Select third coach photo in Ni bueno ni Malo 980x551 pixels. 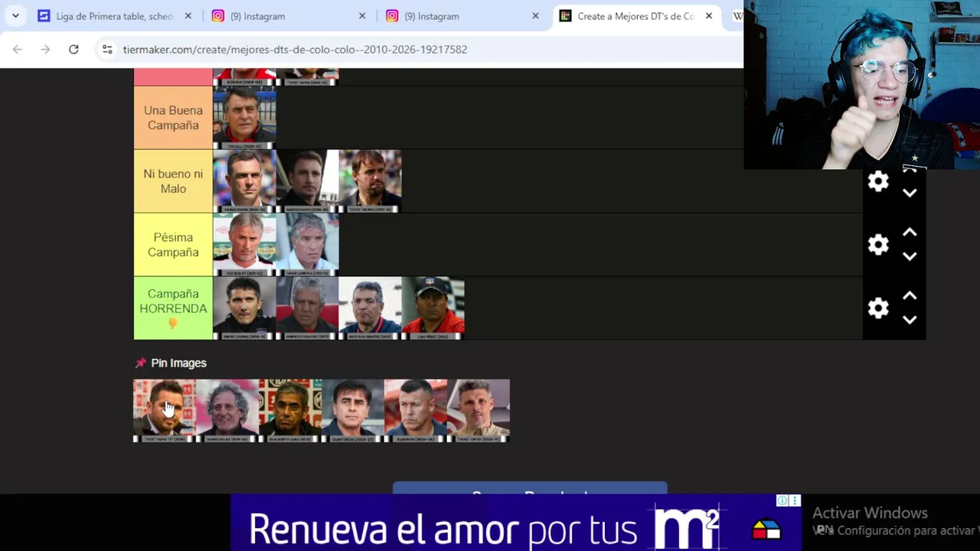(x=370, y=181)
